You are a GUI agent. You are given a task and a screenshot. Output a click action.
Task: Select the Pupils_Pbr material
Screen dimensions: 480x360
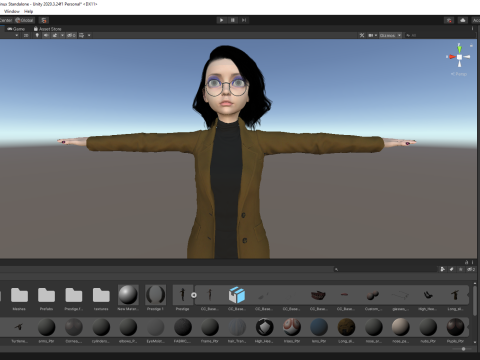455,331
